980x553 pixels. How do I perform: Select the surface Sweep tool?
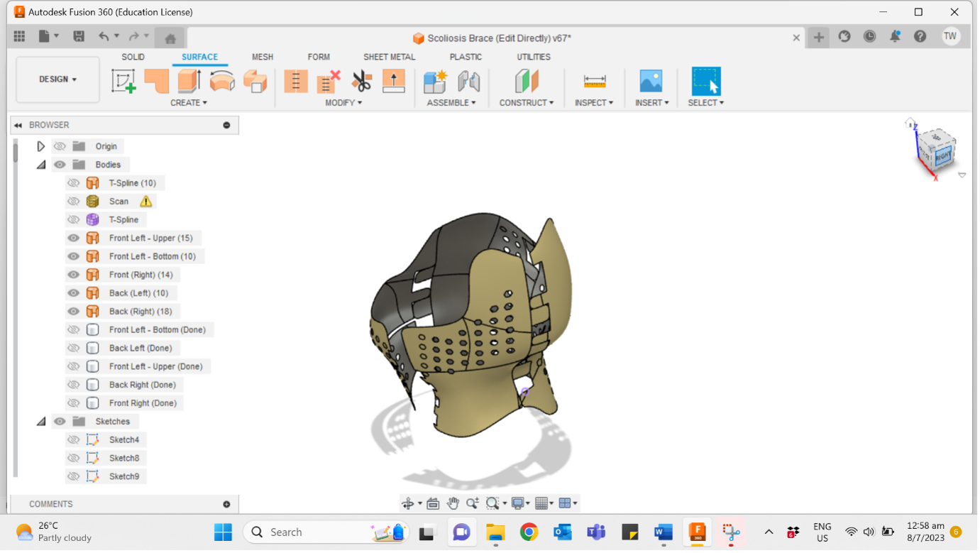[x=255, y=81]
